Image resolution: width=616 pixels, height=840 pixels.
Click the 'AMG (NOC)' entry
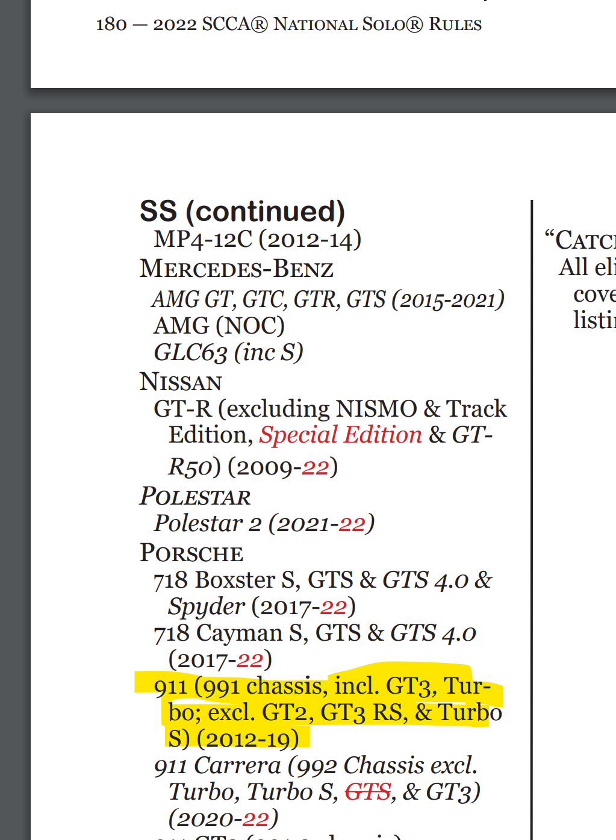point(219,326)
